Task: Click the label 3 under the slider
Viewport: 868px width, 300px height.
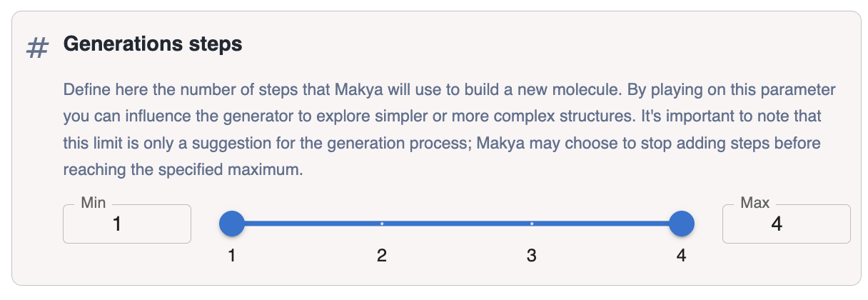Action: click(532, 255)
